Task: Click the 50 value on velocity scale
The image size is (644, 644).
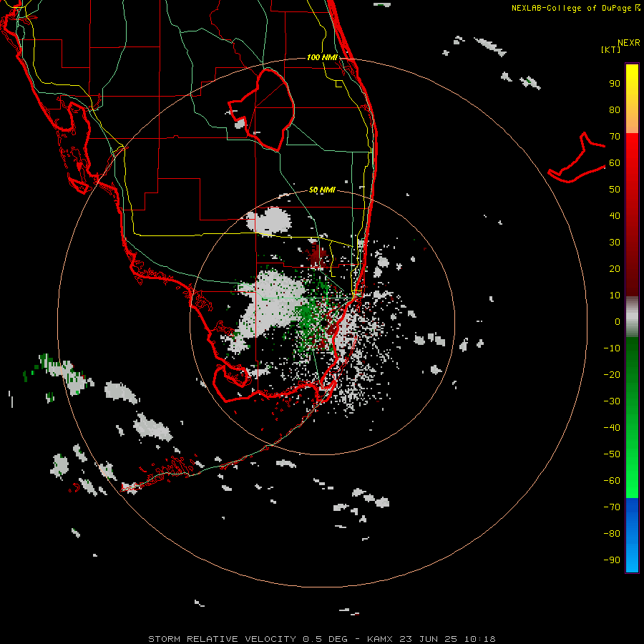Action: coord(615,190)
